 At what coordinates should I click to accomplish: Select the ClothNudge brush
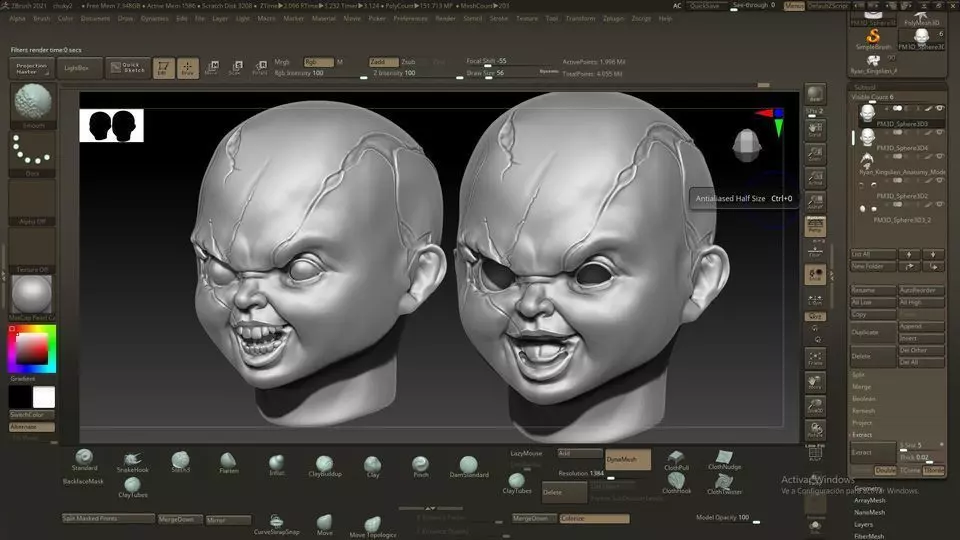[x=724, y=460]
